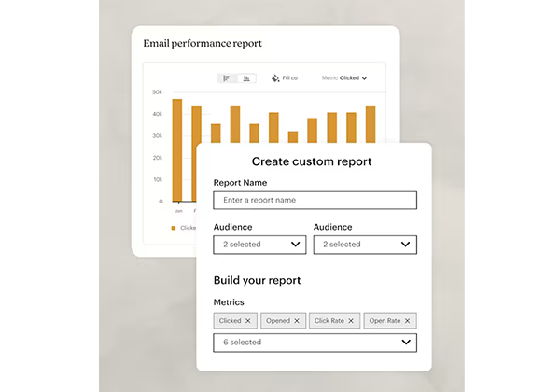This screenshot has height=392, width=560.
Task: Click the Jan axis label
Action: [x=179, y=211]
